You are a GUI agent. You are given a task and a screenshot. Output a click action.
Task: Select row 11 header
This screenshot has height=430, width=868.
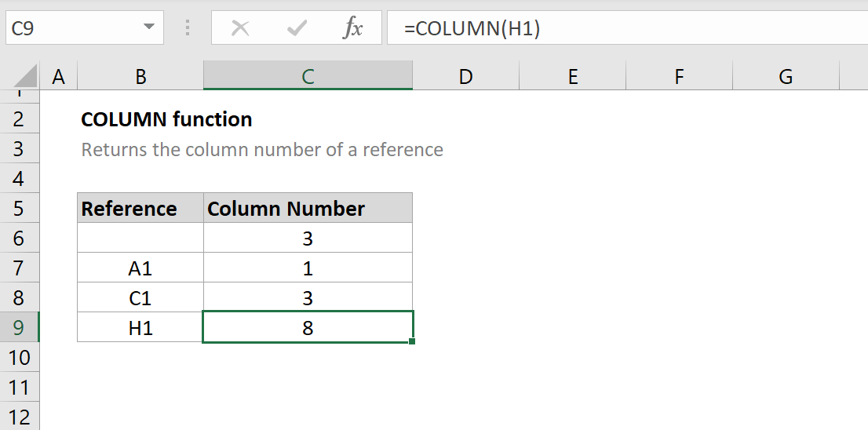(x=20, y=387)
